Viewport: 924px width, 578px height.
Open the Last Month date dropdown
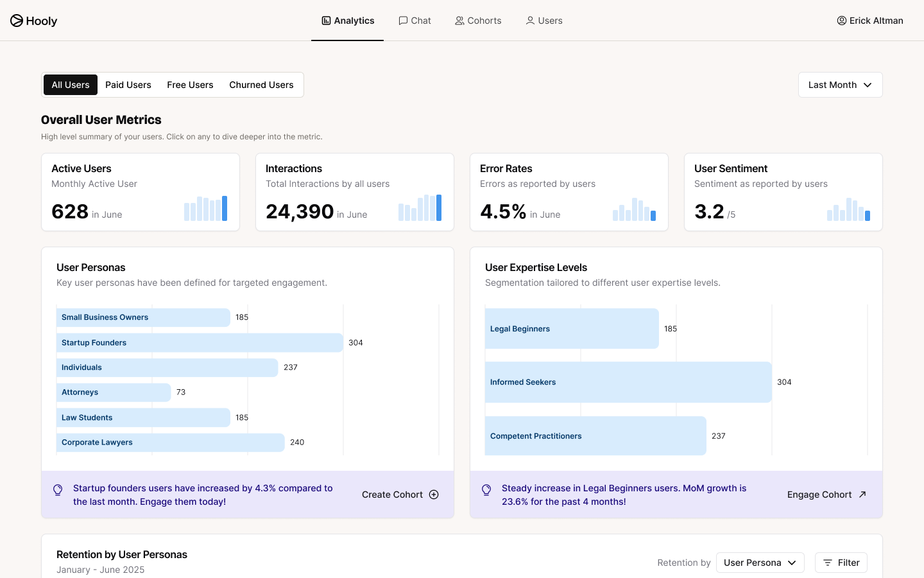tap(840, 85)
